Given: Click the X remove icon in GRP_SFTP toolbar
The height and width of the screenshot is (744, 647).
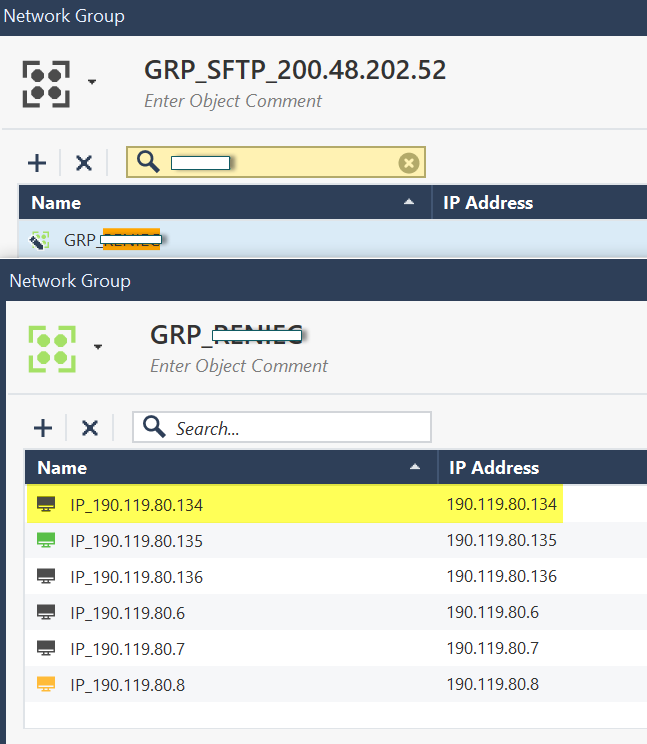Looking at the screenshot, I should tap(84, 163).
